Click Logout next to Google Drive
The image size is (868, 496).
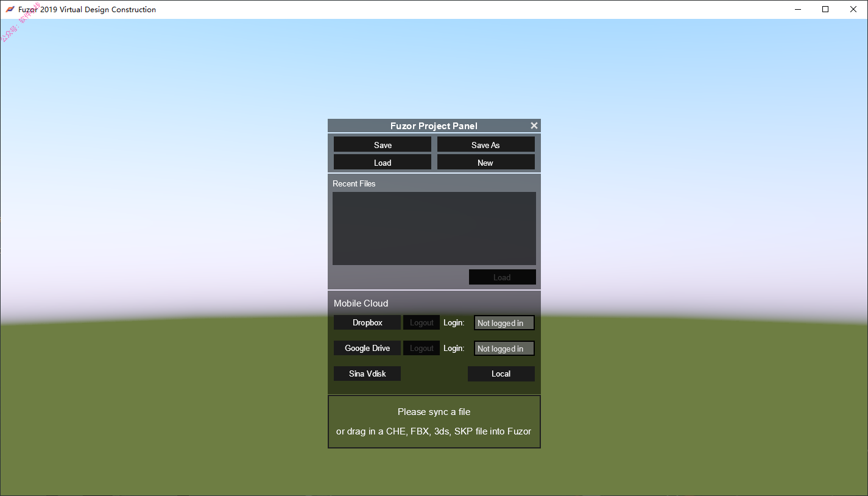click(422, 348)
